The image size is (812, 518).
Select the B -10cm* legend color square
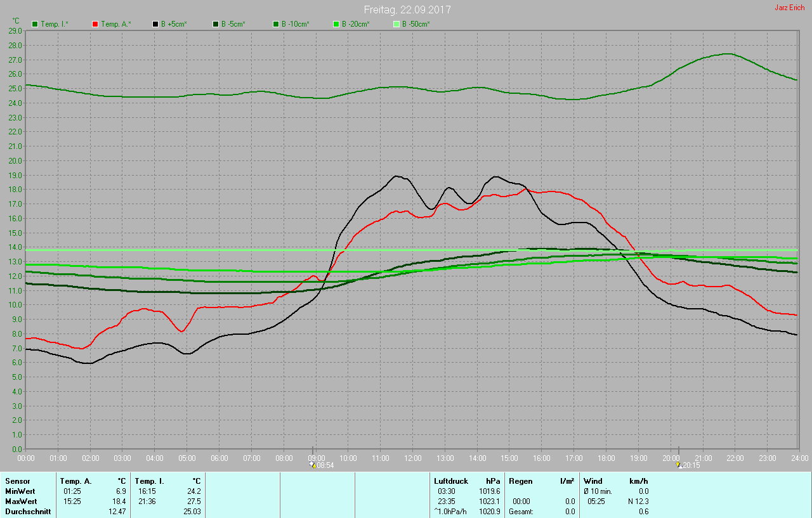point(276,24)
